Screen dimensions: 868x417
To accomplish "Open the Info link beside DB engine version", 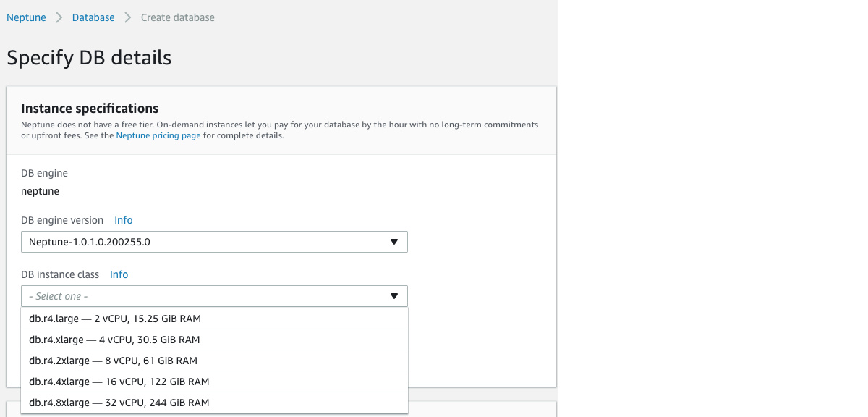I will coord(123,220).
